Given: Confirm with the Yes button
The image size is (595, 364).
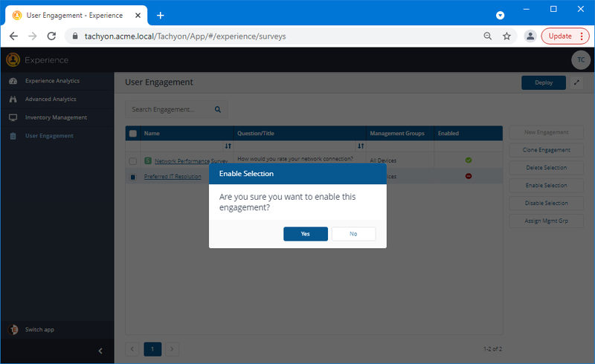Looking at the screenshot, I should tap(306, 234).
